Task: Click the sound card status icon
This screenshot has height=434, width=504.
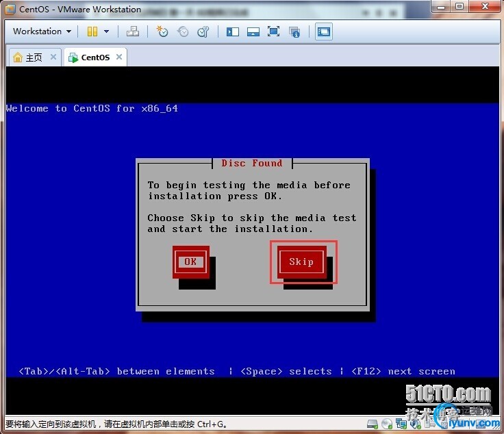Action: [416, 424]
